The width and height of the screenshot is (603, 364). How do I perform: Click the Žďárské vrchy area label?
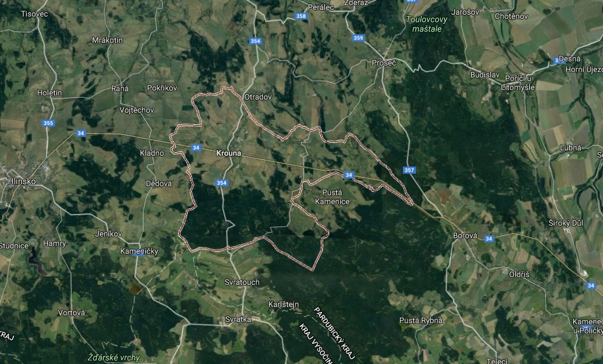coord(114,357)
